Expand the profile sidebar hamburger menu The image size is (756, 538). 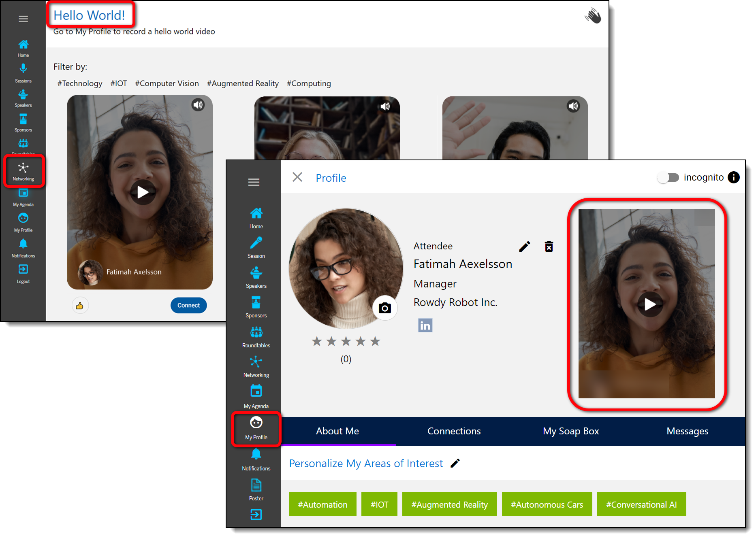[254, 182]
